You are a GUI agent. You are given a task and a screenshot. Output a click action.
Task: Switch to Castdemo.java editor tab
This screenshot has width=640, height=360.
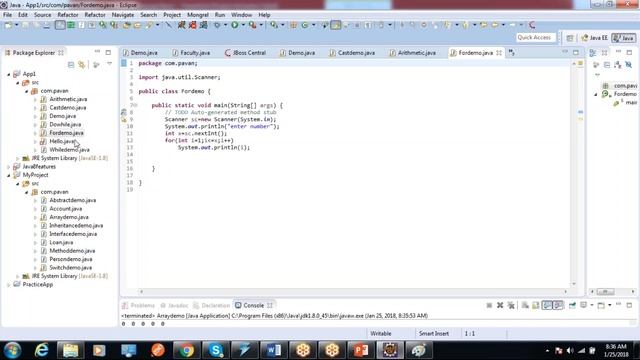[x=352, y=53]
